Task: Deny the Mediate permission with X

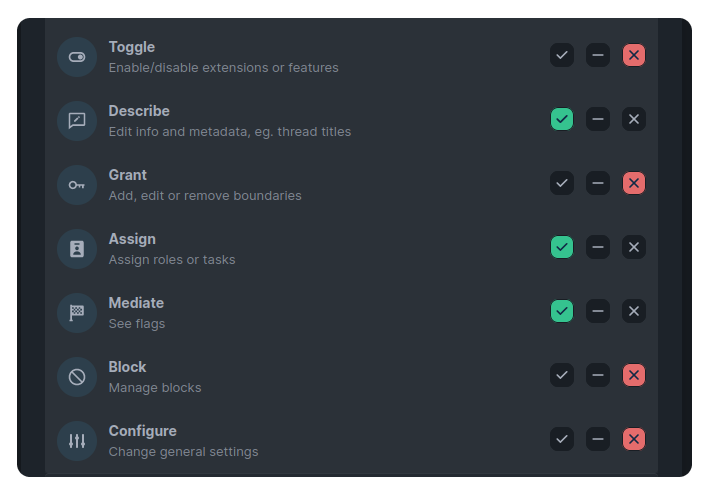Action: (x=634, y=311)
